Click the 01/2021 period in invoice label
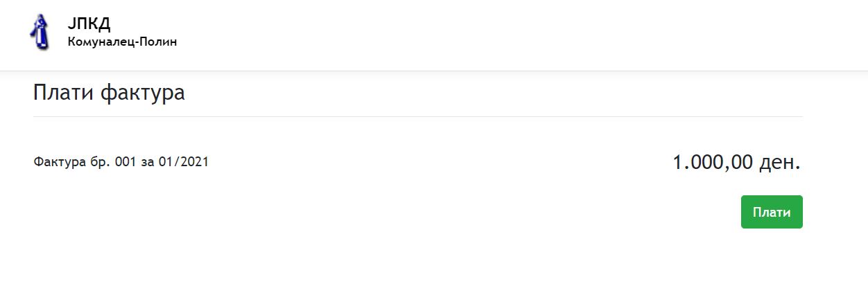868x286 pixels. pyautogui.click(x=184, y=162)
